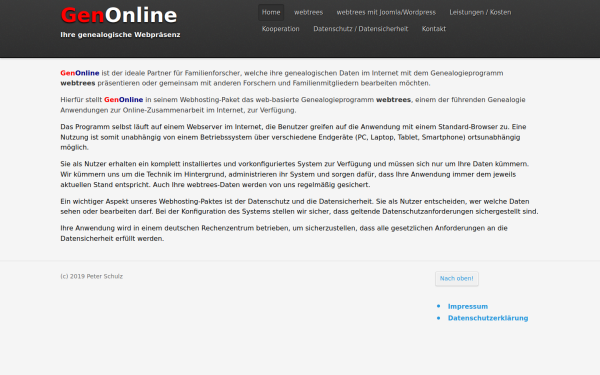The height and width of the screenshot is (375, 600).
Task: Open webtrees mit Joomla/Wordpress
Action: [x=386, y=12]
